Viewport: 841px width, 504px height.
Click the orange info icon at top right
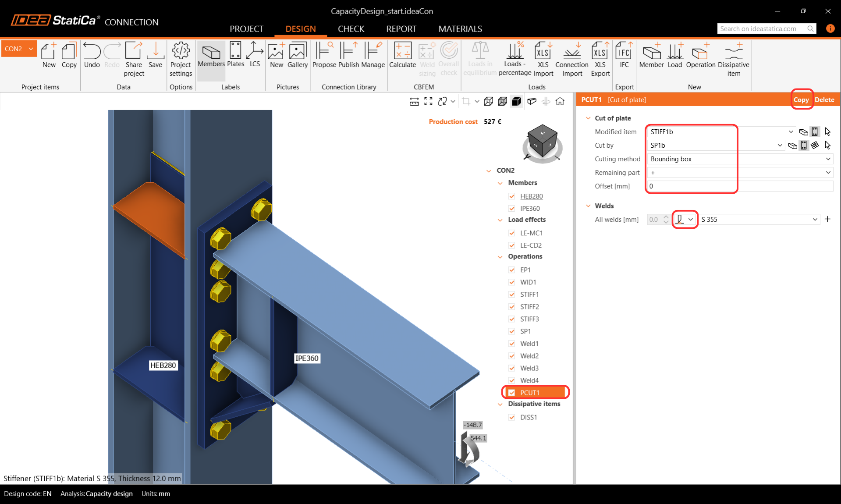[830, 28]
